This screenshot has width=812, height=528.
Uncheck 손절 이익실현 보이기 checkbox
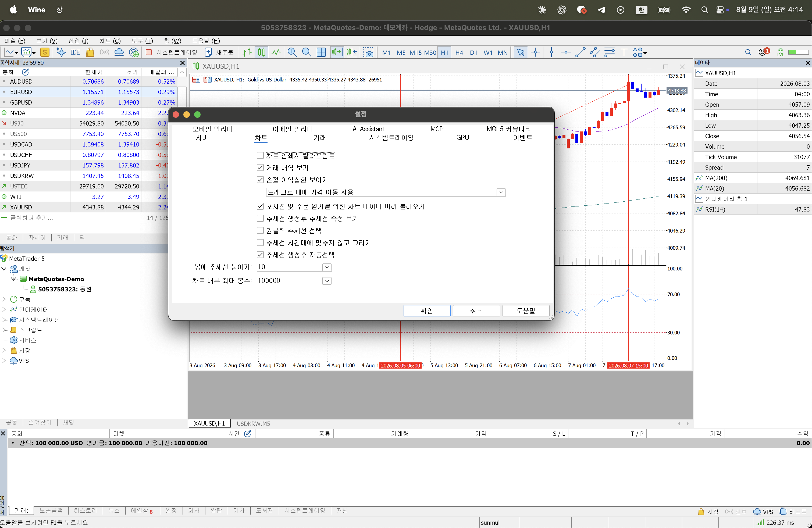coord(260,180)
